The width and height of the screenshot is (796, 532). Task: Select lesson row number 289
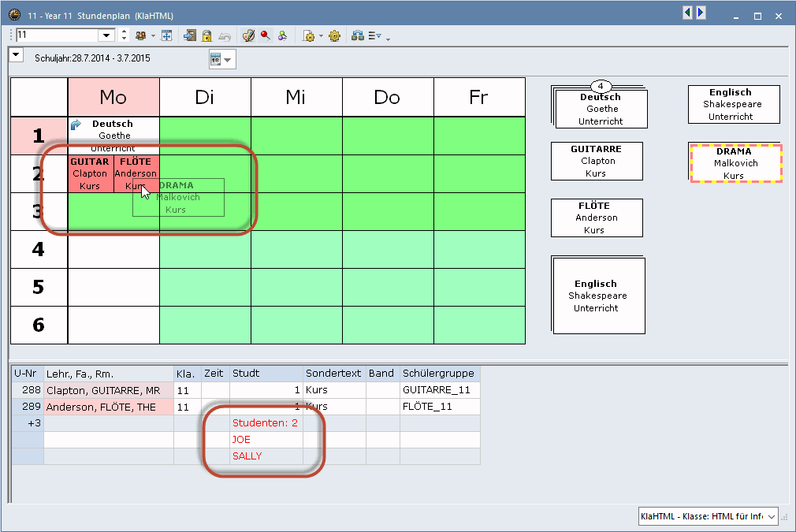tap(28, 407)
